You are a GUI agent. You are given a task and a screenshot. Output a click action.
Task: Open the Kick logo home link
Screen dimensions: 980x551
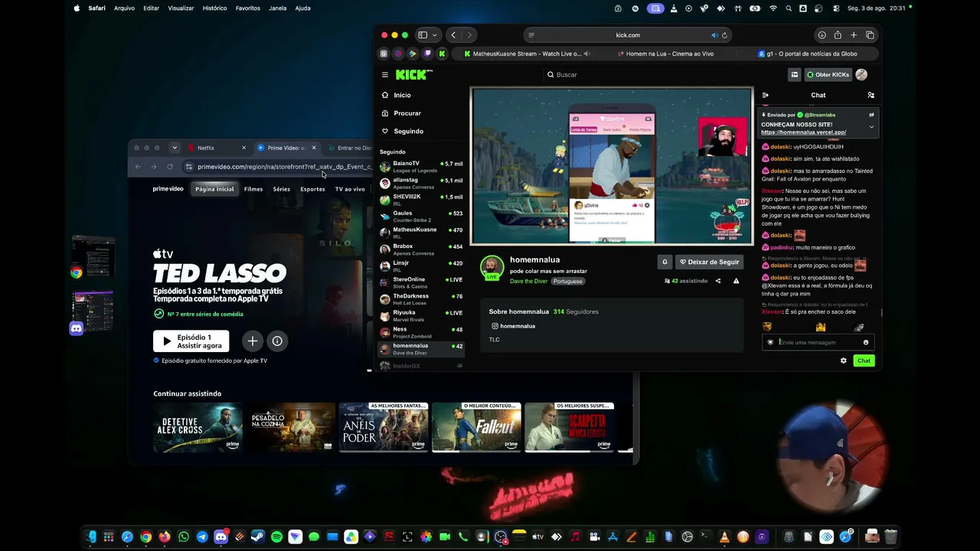click(x=413, y=74)
